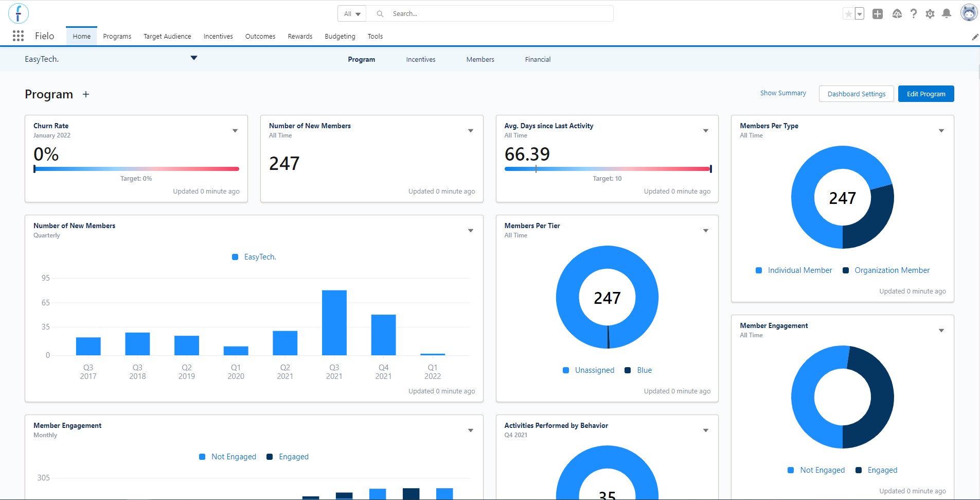Open the Budgeting tab

[340, 36]
